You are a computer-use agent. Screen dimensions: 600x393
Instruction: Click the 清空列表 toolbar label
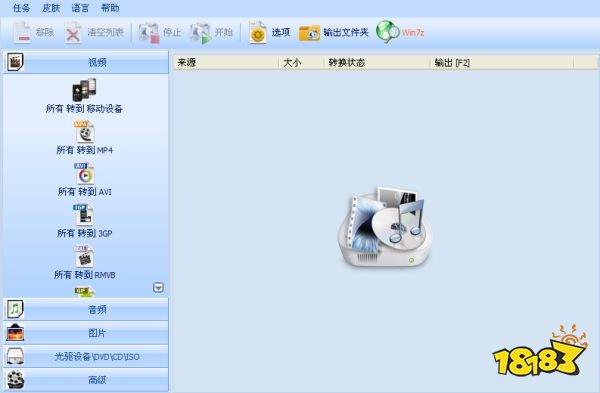(x=105, y=32)
